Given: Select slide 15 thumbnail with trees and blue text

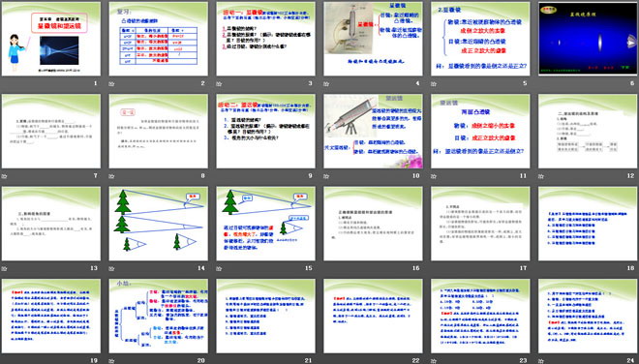Looking at the screenshot, I should tap(265, 224).
